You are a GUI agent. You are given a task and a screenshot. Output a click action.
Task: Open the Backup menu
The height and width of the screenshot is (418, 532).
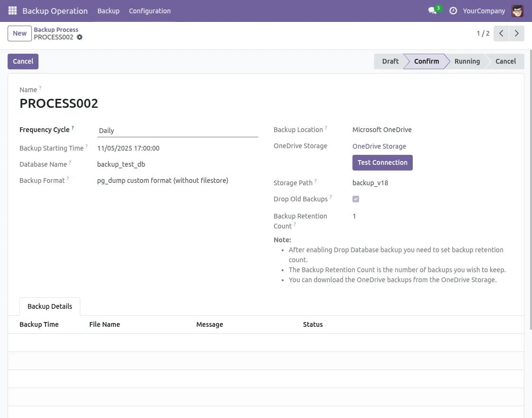pyautogui.click(x=108, y=10)
